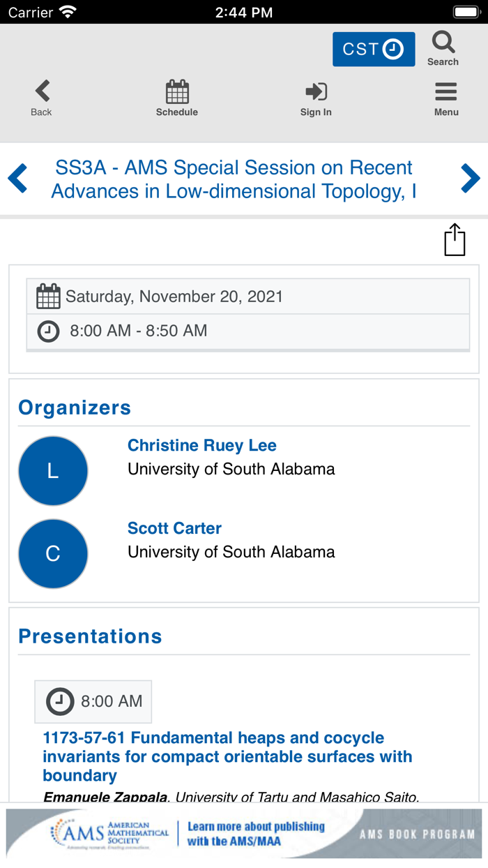Tap the session title heading
Viewport: 488px width, 868px height.
[x=234, y=179]
